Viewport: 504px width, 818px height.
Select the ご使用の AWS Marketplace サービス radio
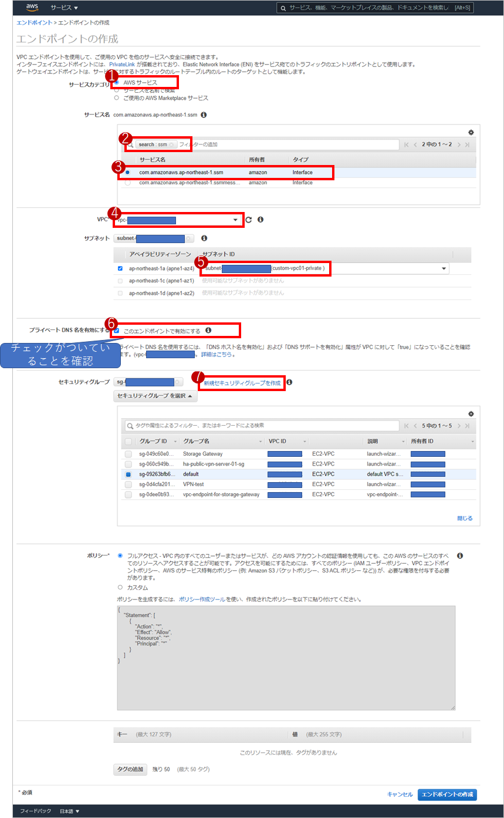click(x=116, y=98)
